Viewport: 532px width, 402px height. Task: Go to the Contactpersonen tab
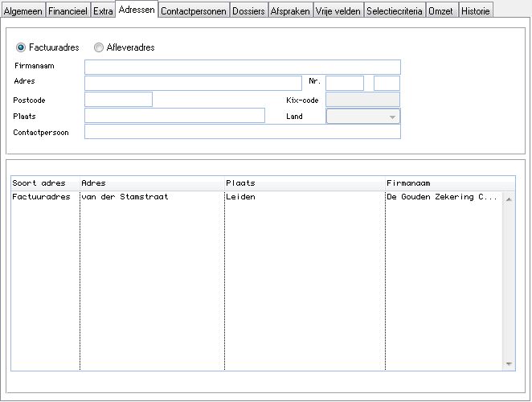coord(194,11)
